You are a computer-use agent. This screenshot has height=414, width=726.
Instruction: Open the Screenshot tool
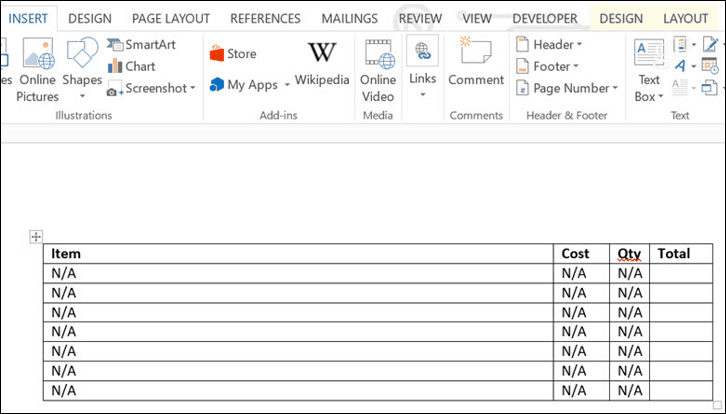(146, 88)
